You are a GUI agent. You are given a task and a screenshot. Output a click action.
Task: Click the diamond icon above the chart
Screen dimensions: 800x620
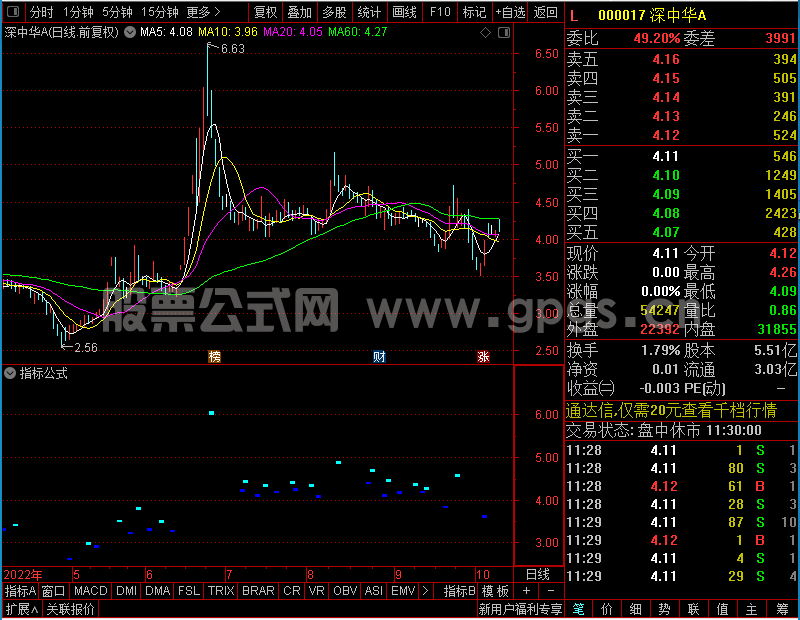tap(486, 33)
